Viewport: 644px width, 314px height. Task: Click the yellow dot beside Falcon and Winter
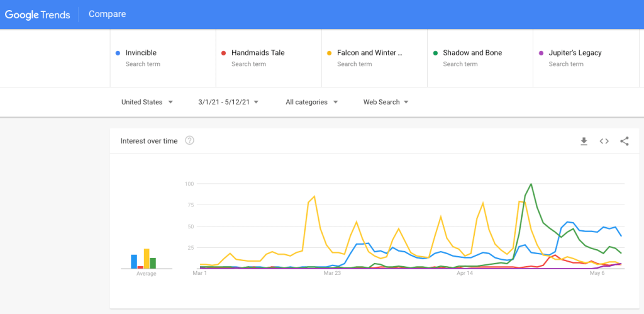(x=330, y=53)
